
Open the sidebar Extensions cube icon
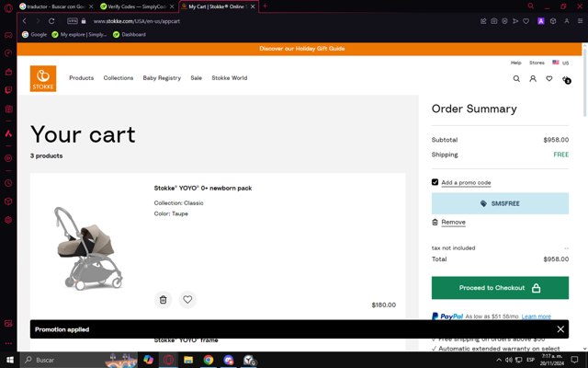(x=8, y=201)
